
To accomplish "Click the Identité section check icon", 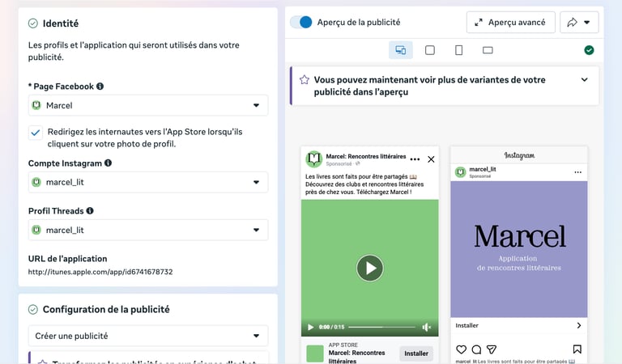I will 33,23.
